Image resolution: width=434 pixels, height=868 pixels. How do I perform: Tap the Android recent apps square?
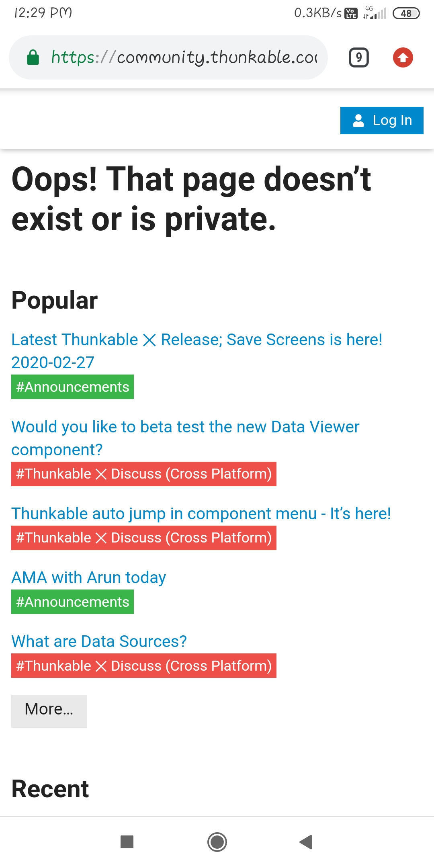pos(127,841)
